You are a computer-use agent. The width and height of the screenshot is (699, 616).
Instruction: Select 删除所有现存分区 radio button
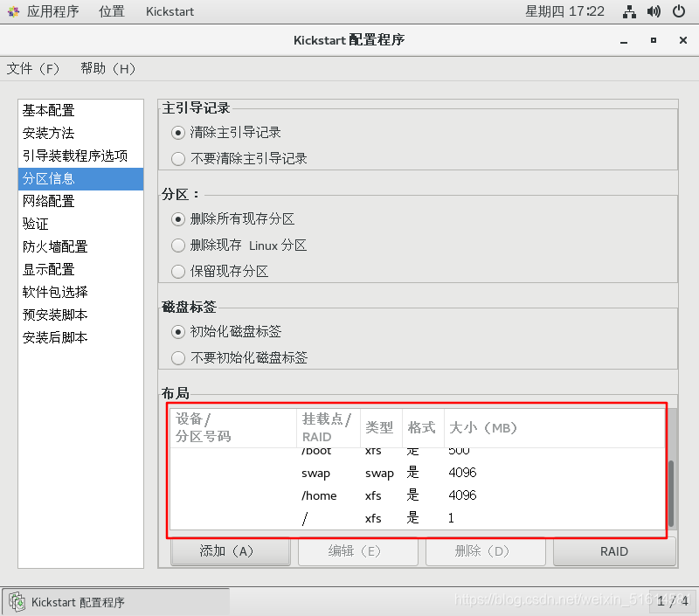(x=178, y=219)
